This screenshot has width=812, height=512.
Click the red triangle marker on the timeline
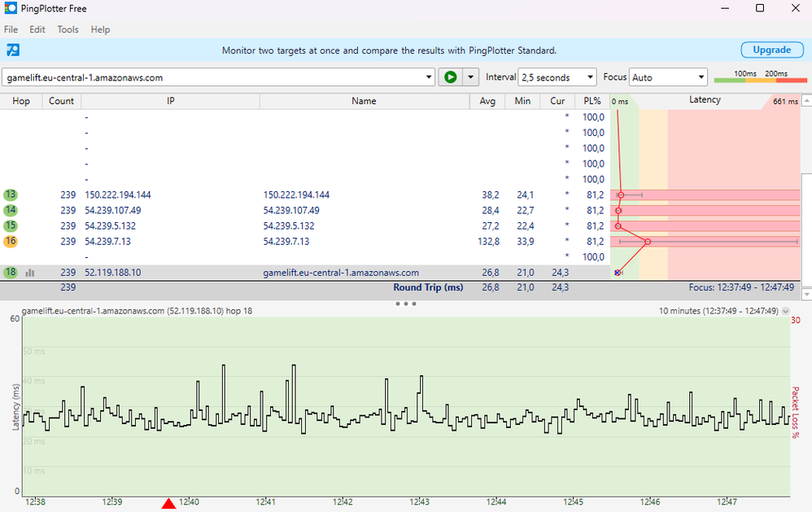coord(168,505)
